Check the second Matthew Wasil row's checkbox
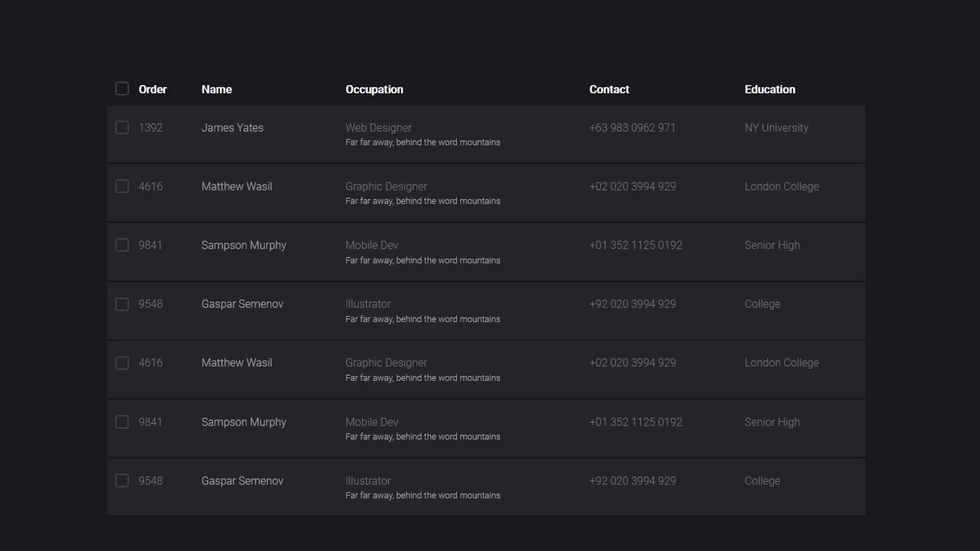The image size is (980, 551). coord(122,363)
